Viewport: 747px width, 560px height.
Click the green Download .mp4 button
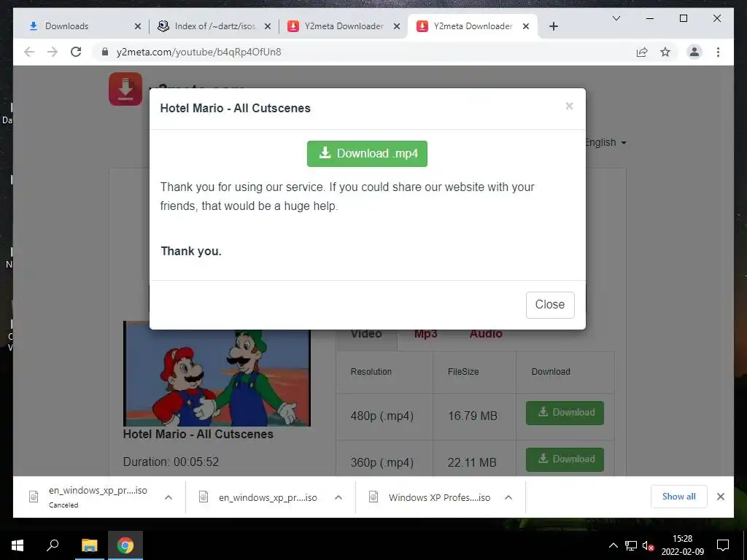point(367,154)
